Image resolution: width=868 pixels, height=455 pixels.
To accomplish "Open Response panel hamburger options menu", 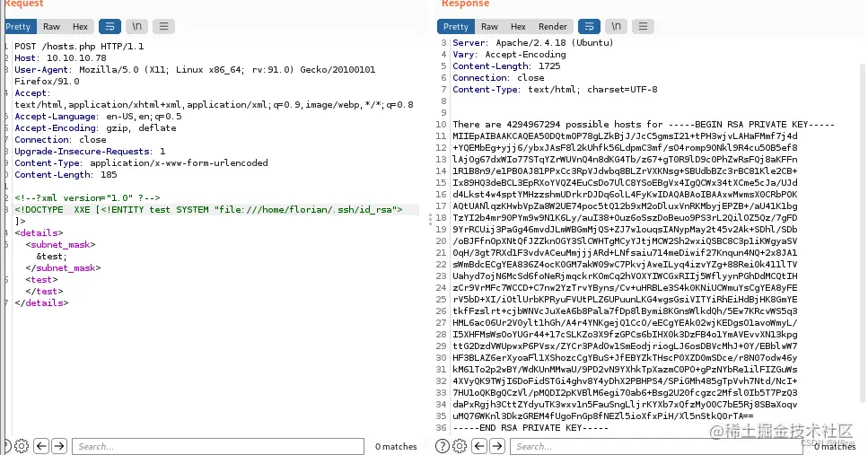I will [x=644, y=27].
